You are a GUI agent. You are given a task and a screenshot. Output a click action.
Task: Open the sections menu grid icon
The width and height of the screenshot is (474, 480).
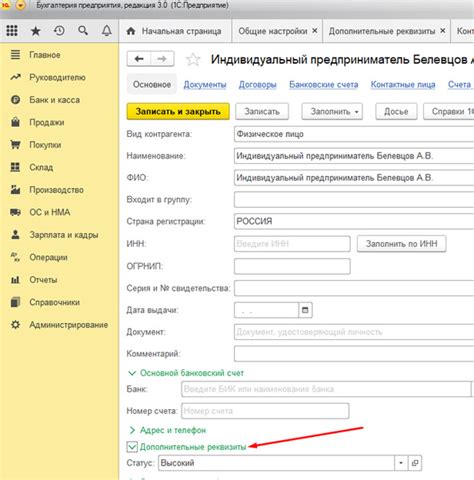[12, 31]
